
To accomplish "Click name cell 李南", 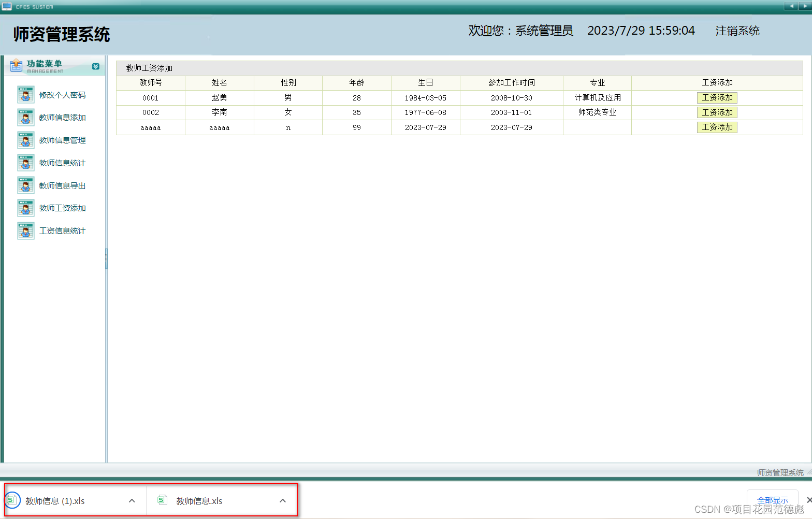I will click(220, 112).
